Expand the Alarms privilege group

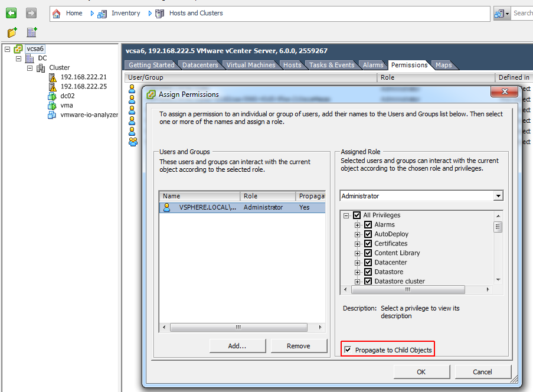coord(357,225)
